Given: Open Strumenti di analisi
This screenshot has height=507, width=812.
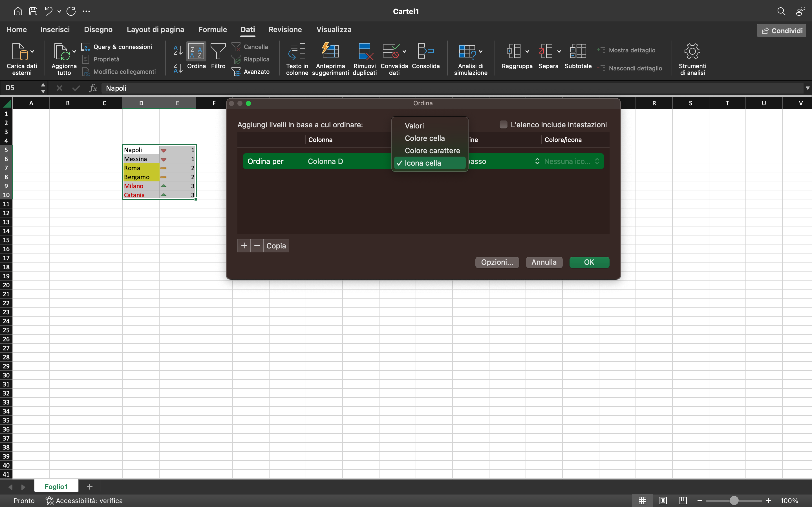Looking at the screenshot, I should point(692,59).
